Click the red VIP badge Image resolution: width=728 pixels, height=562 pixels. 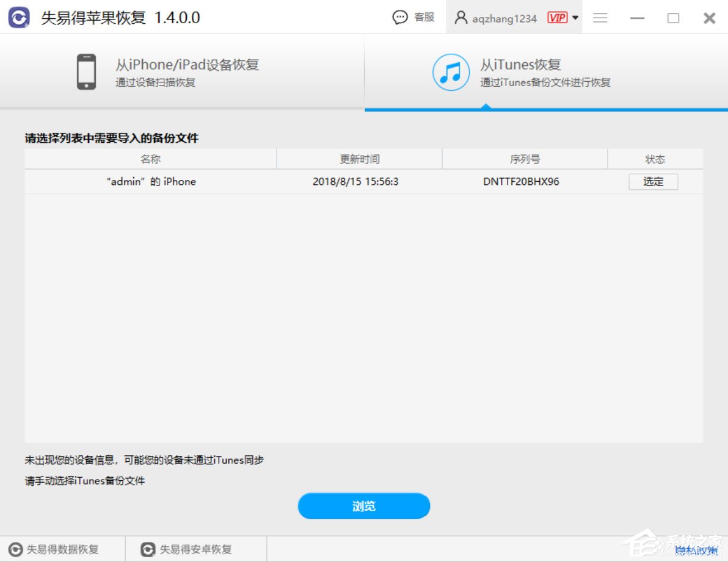(x=556, y=17)
